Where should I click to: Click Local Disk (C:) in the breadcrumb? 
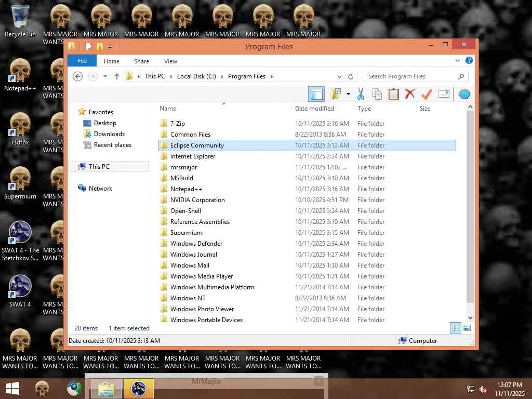tap(196, 76)
